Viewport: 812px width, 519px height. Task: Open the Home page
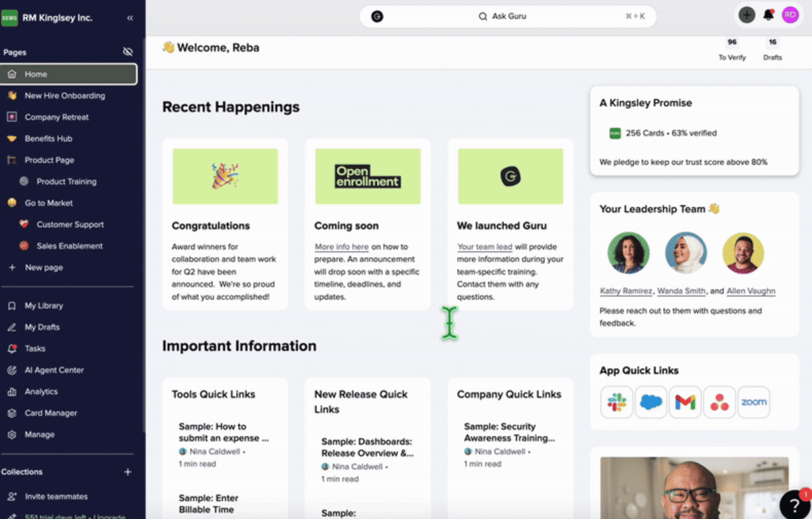point(68,74)
